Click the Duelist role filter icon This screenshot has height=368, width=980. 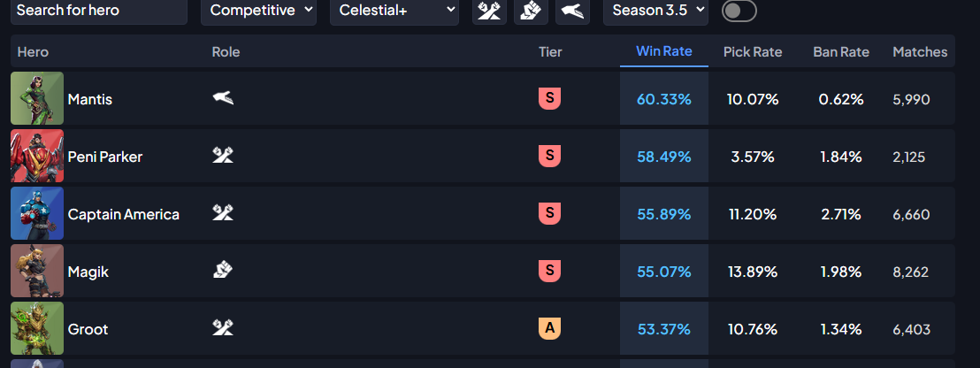531,11
